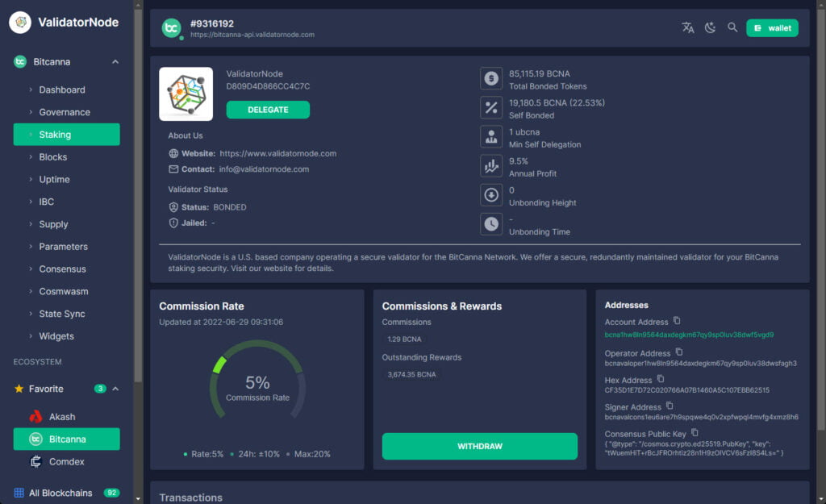826x504 pixels.
Task: Click the 3,674.35 BCNA outstanding rewards value
Action: (x=411, y=374)
